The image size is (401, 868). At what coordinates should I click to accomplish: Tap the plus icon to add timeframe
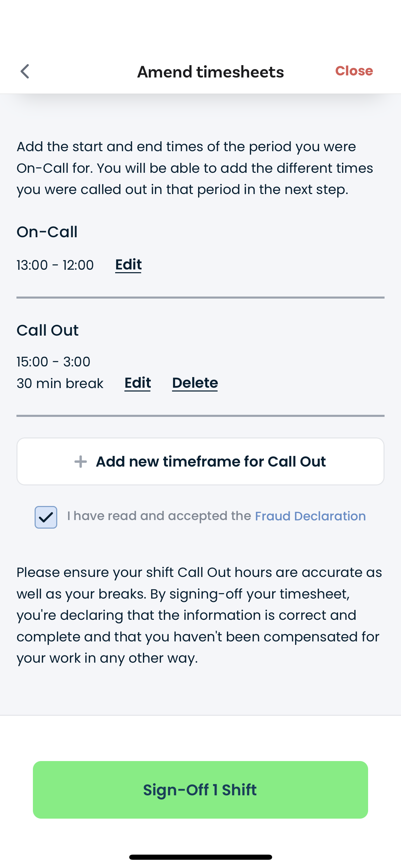(x=80, y=461)
